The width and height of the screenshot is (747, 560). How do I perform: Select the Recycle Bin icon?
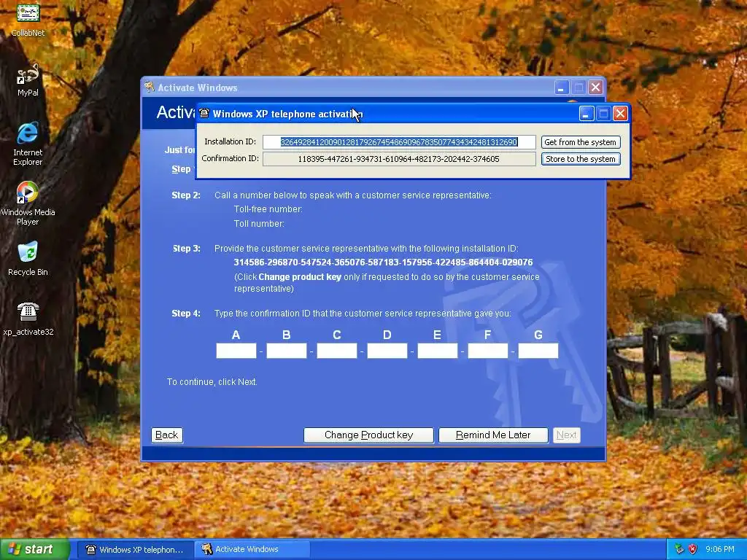pyautogui.click(x=28, y=259)
